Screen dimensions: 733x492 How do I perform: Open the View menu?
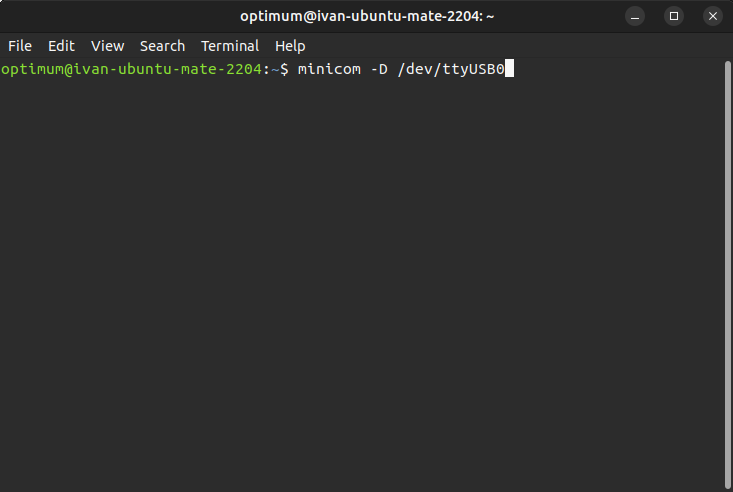click(107, 46)
